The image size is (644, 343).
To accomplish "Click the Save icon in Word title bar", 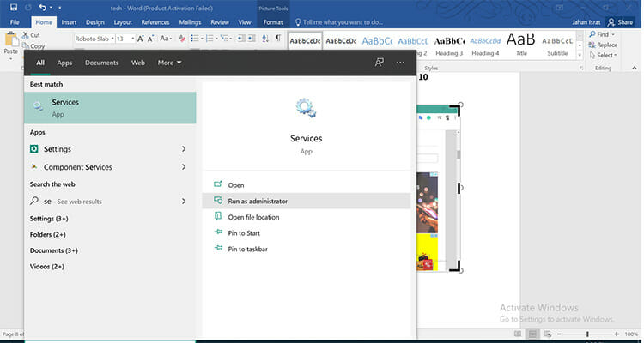I will tap(14, 8).
